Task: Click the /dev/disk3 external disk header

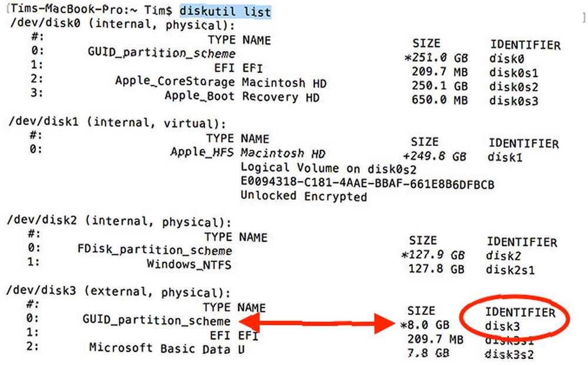Action: pos(119,292)
